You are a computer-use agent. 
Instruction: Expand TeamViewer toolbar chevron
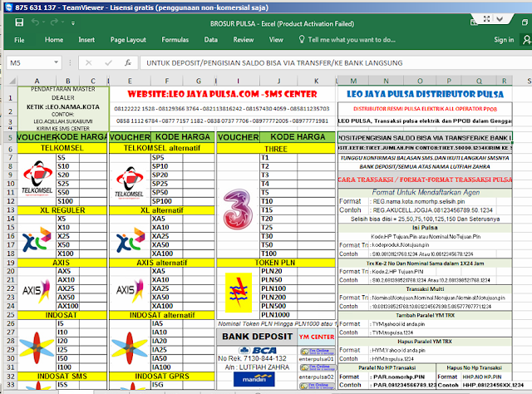point(500,19)
